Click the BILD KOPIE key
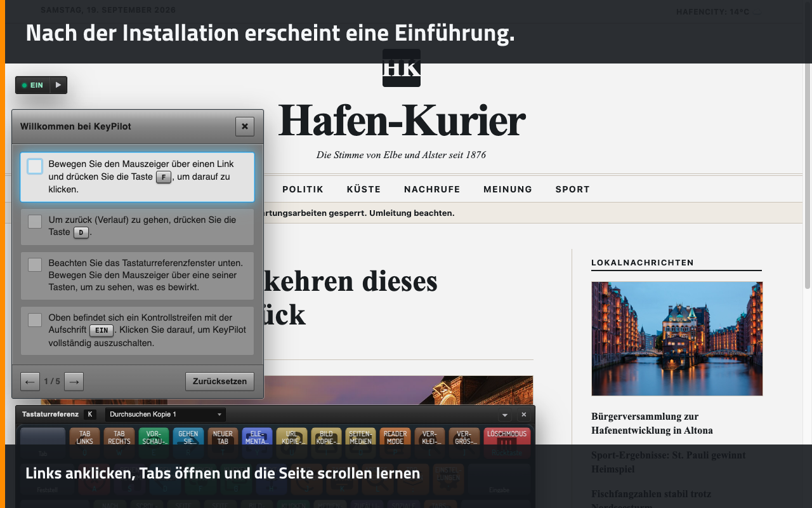 coord(326,443)
